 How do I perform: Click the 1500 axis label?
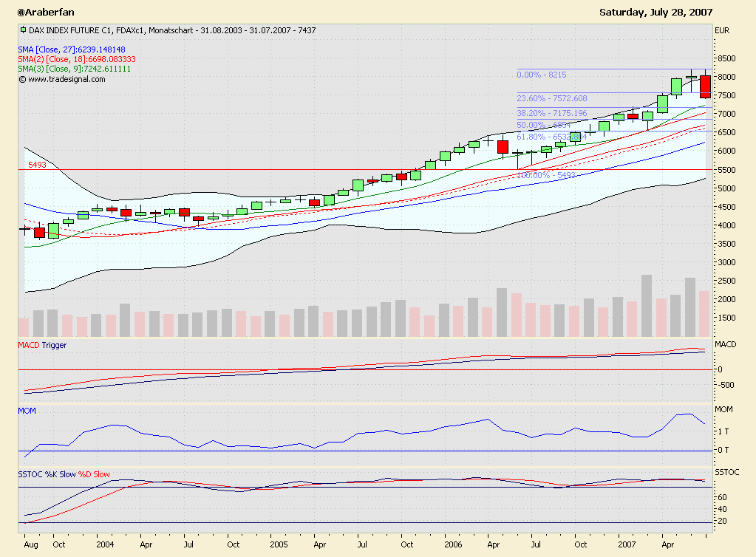(x=726, y=318)
